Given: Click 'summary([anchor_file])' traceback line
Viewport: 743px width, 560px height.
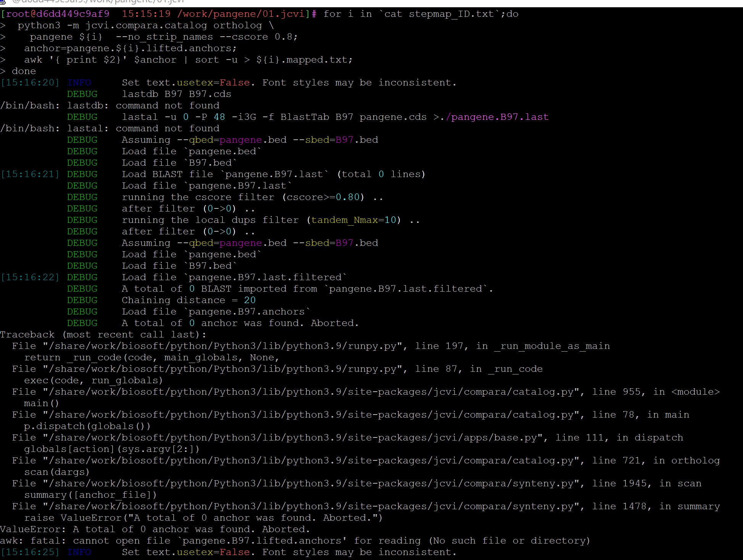Looking at the screenshot, I should pyautogui.click(x=90, y=495).
